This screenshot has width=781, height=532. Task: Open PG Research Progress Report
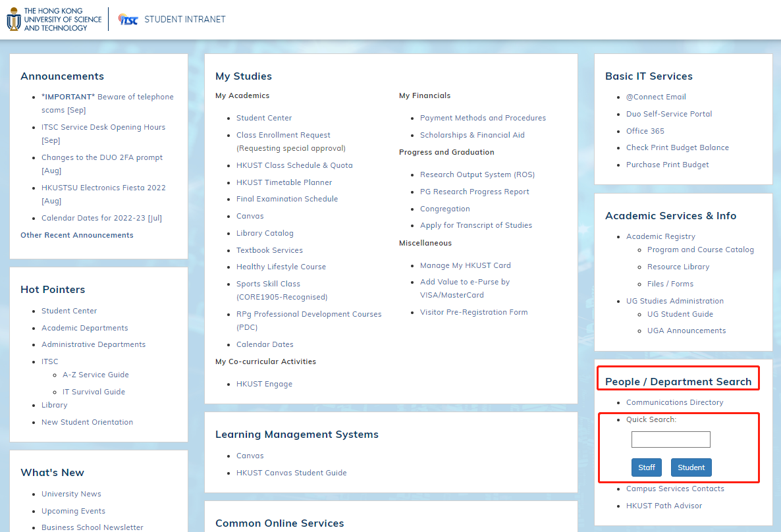coord(474,192)
